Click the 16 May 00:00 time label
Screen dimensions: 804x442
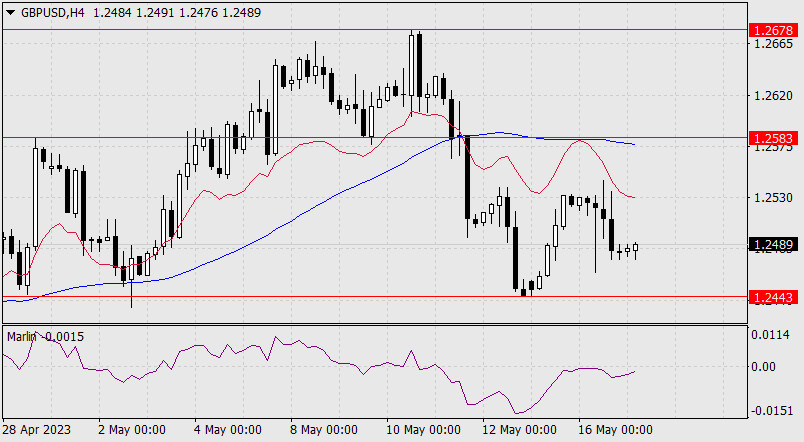click(x=615, y=429)
